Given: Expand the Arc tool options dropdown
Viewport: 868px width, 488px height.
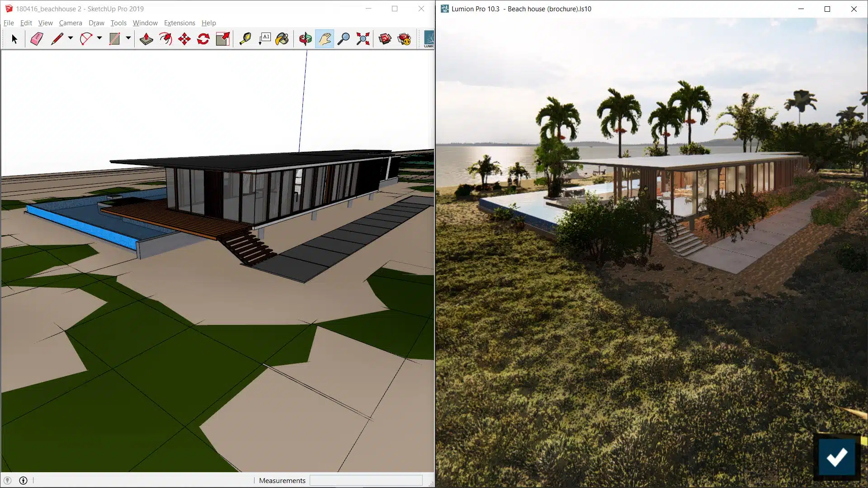Looking at the screenshot, I should coord(99,39).
